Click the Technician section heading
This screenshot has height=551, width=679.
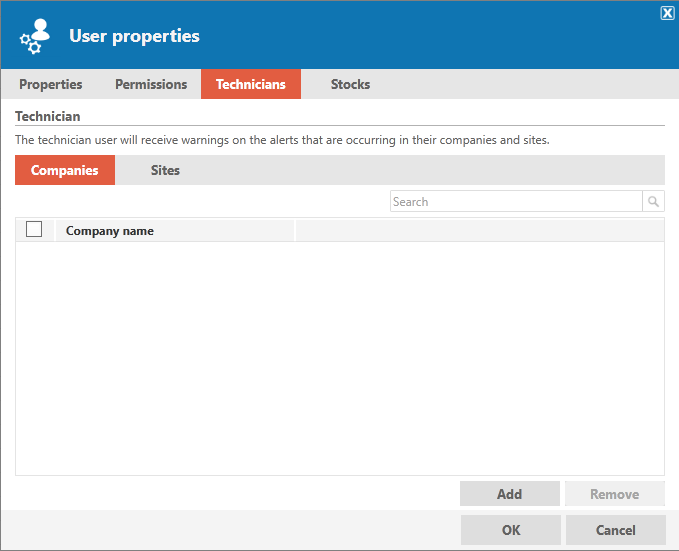48,116
